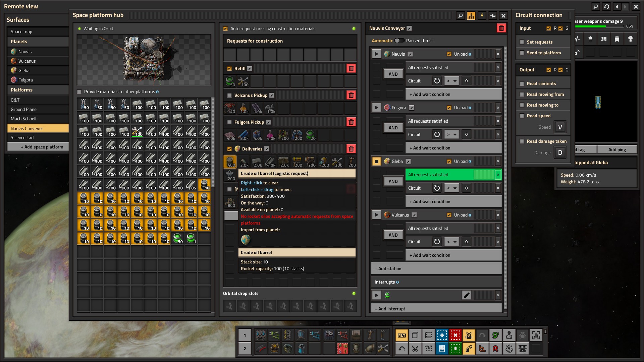Viewport: 644px width, 362px height.
Task: Click the Refill group trash button
Action: 351,68
